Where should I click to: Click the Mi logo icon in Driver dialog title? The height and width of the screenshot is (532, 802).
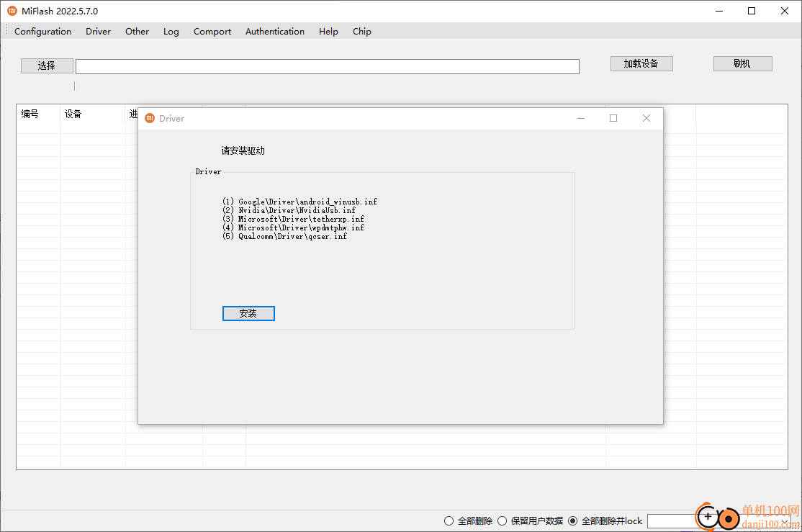tap(150, 118)
